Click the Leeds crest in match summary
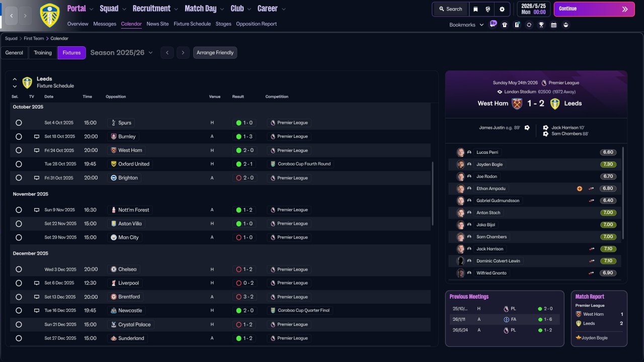 [x=555, y=104]
